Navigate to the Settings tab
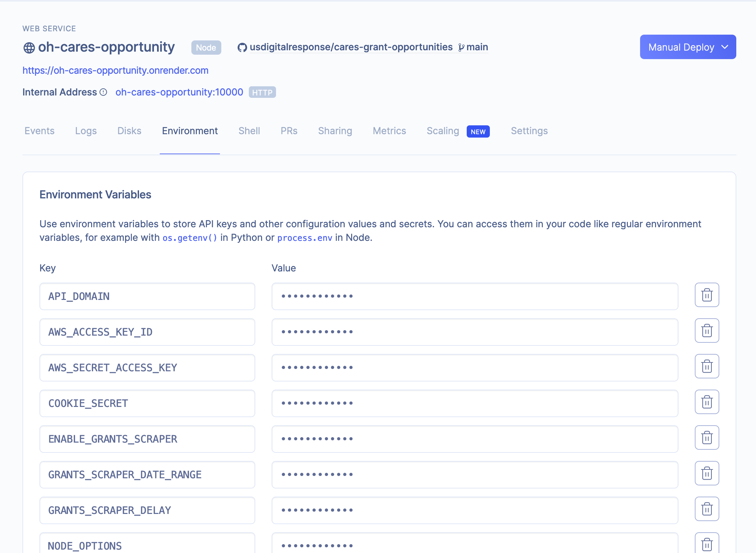 click(x=529, y=131)
